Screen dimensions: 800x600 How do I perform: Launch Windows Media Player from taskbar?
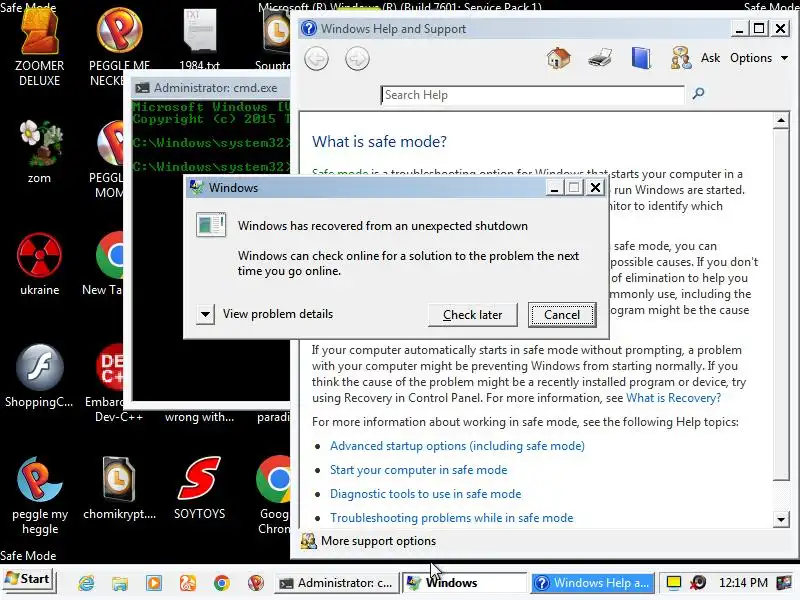[x=154, y=583]
